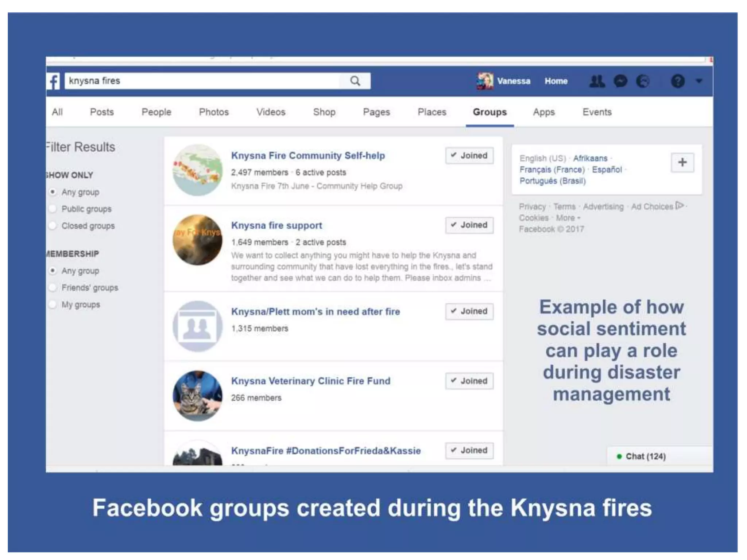Expand the account menu dropdown arrow
747x560 pixels.
(699, 81)
